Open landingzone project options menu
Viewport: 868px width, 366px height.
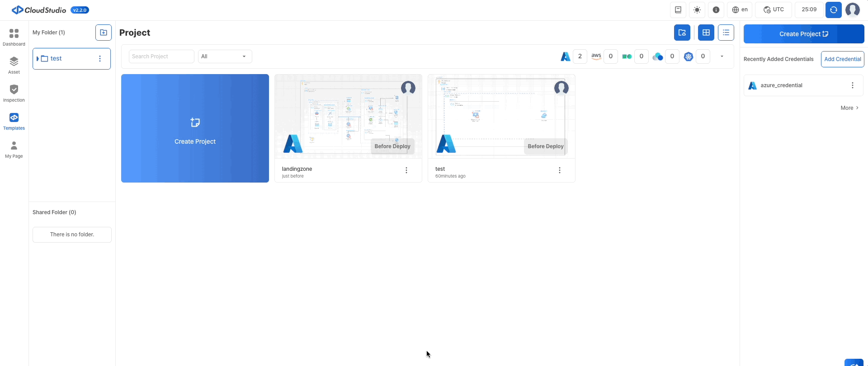tap(406, 170)
